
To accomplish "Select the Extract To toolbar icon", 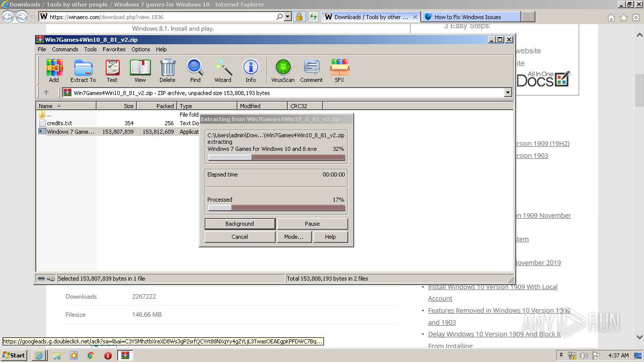I will click(83, 70).
